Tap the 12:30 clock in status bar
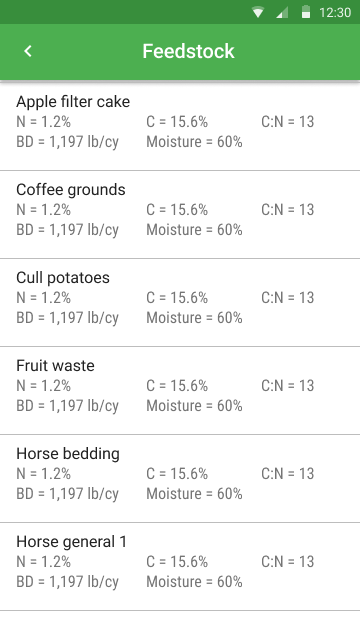 coord(335,12)
